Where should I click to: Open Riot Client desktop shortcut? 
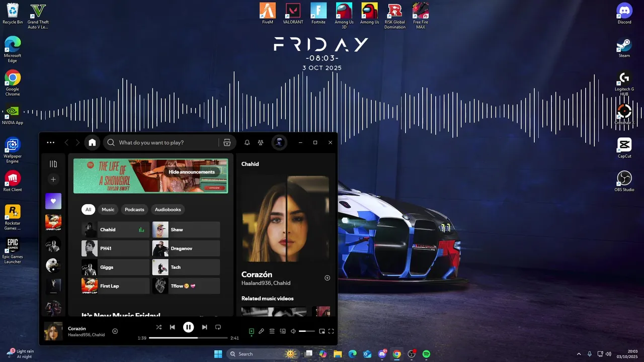pyautogui.click(x=13, y=181)
